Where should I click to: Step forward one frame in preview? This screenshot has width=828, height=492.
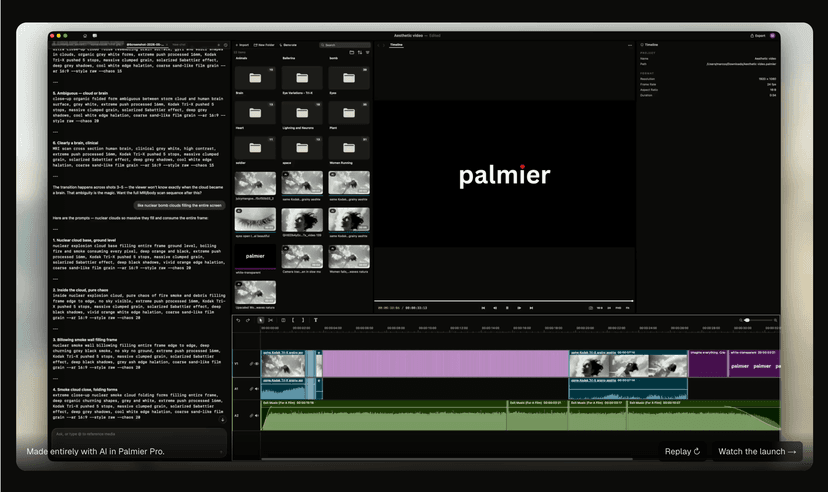520,308
